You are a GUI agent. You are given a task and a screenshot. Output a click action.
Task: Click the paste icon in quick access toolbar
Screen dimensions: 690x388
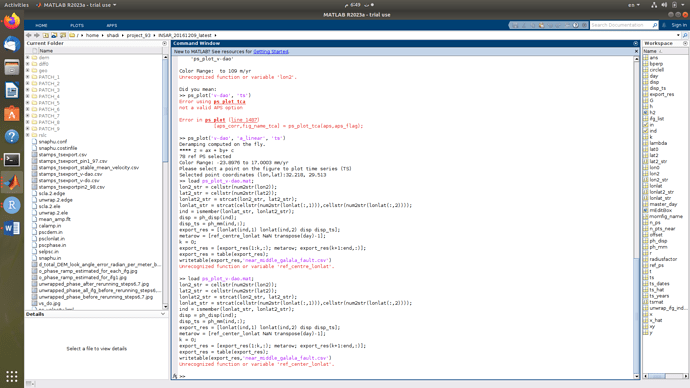(x=541, y=25)
